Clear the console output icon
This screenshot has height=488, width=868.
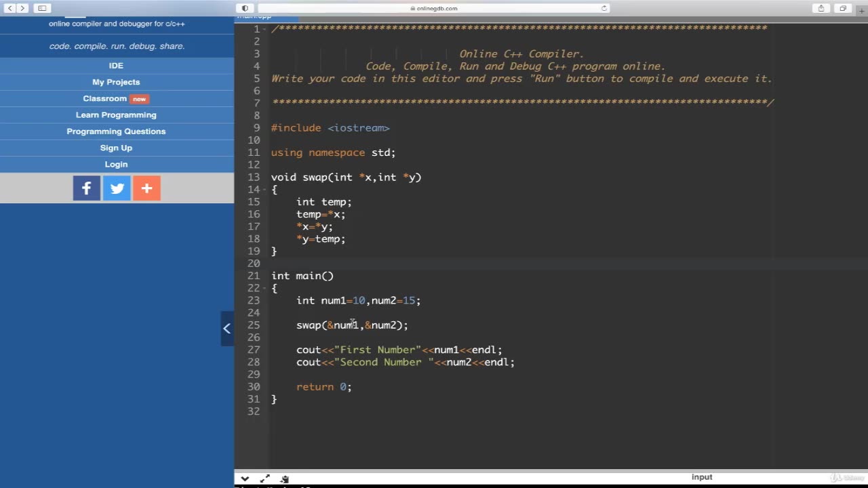pos(285,479)
